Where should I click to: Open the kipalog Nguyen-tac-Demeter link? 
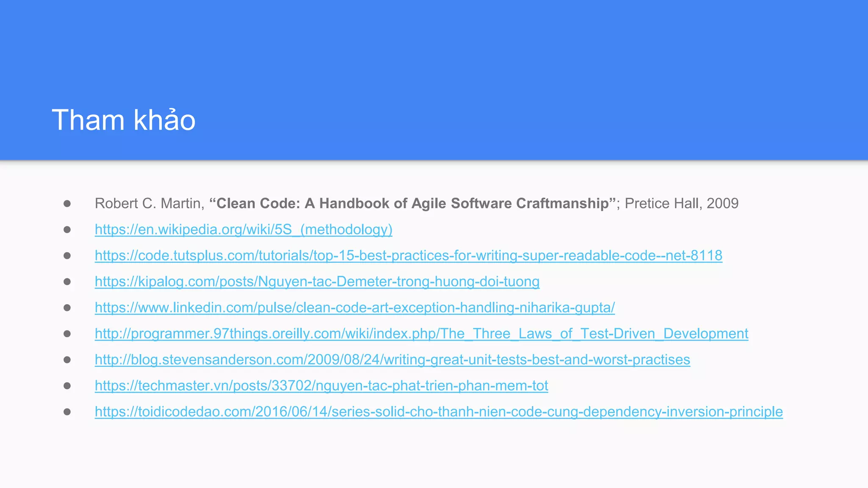coord(317,282)
